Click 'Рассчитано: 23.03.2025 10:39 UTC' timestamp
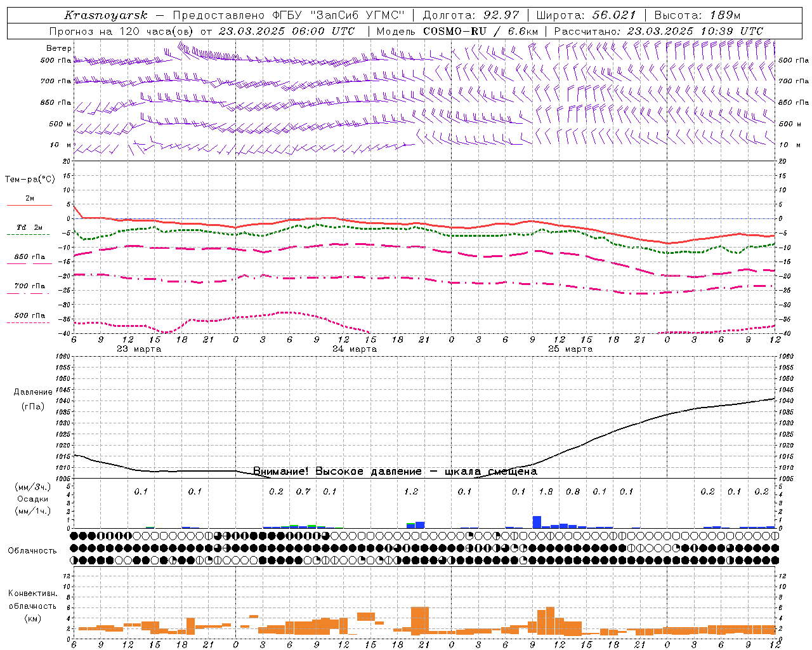 pyautogui.click(x=658, y=31)
